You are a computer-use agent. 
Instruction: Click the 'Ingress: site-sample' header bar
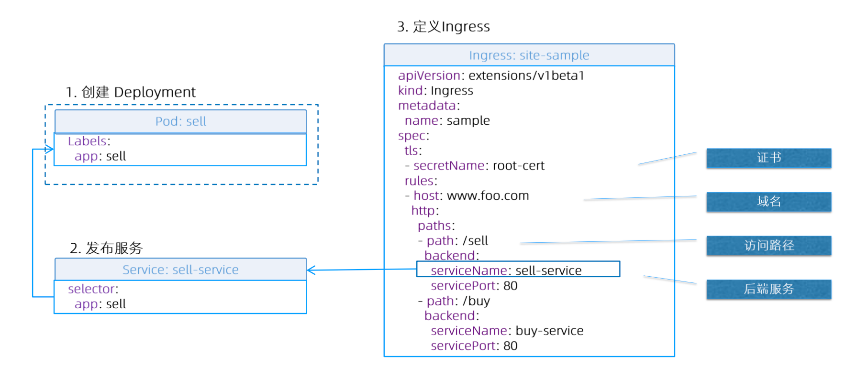pos(529,55)
